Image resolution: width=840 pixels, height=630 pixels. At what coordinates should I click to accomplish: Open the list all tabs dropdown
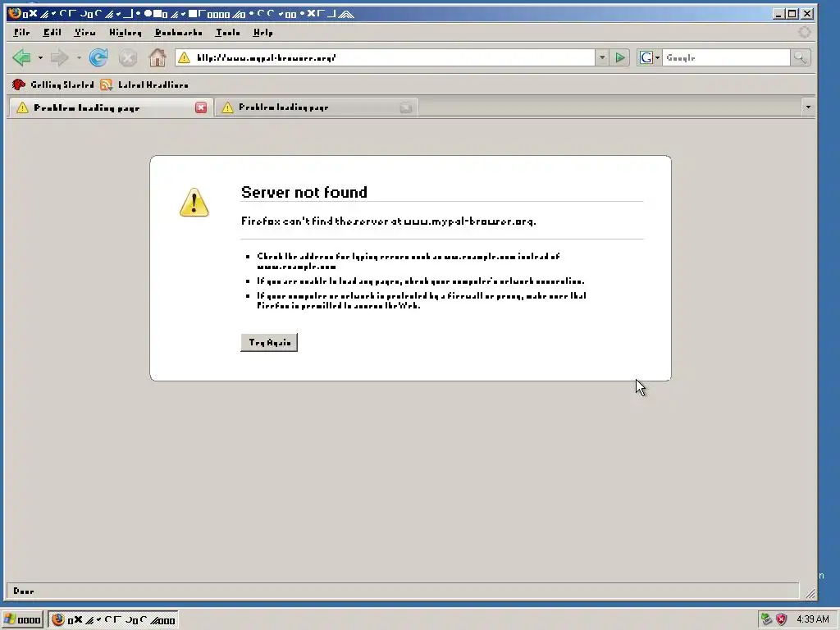808,107
